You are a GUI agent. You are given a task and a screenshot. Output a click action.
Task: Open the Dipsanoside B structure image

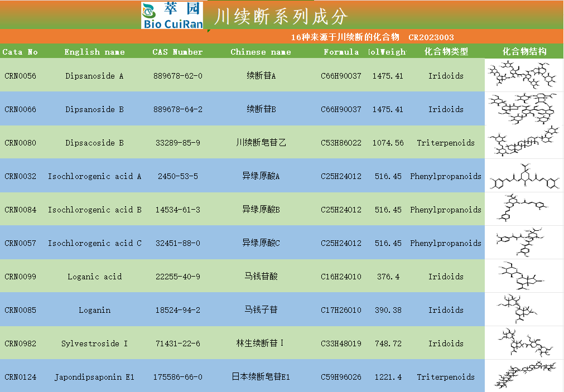pos(524,108)
